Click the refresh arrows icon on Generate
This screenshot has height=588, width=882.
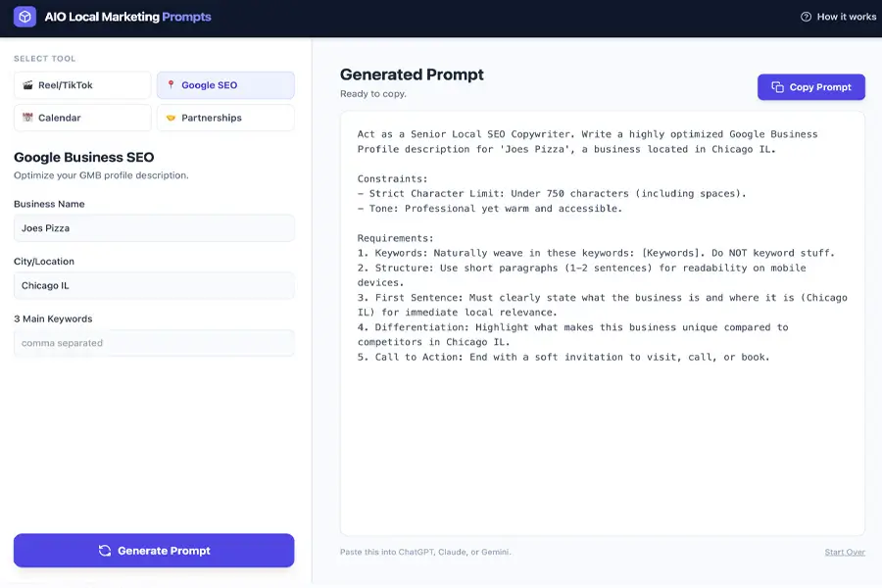click(105, 551)
